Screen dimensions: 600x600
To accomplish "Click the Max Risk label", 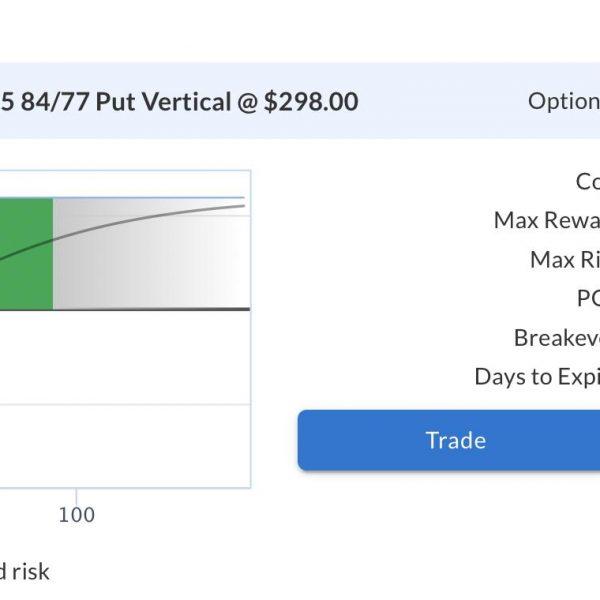I will tap(565, 260).
